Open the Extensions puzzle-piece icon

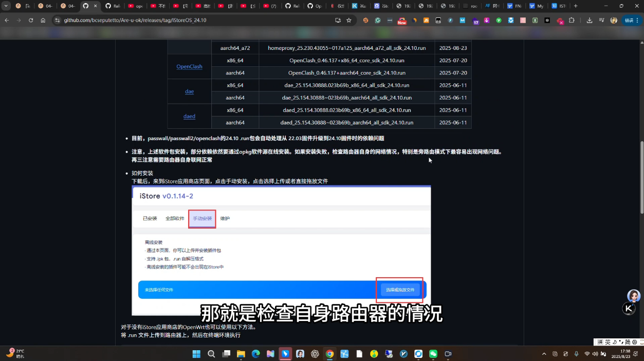pos(572,21)
